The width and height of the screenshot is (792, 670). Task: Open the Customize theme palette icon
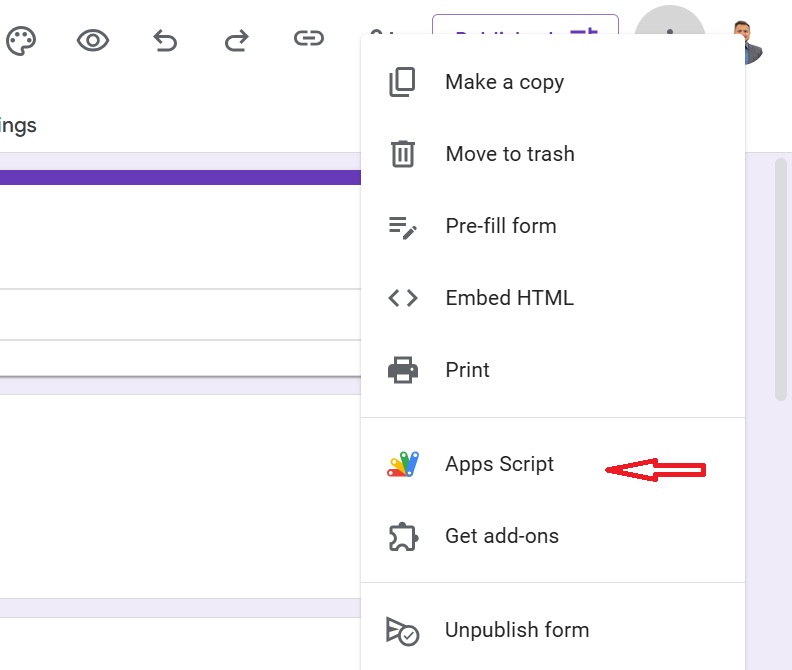(21, 40)
